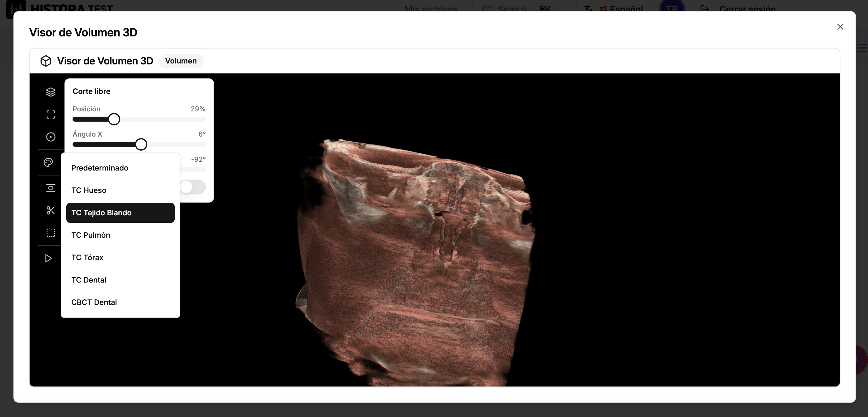The width and height of the screenshot is (868, 417).
Task: Open the color palette tool
Action: tap(49, 162)
